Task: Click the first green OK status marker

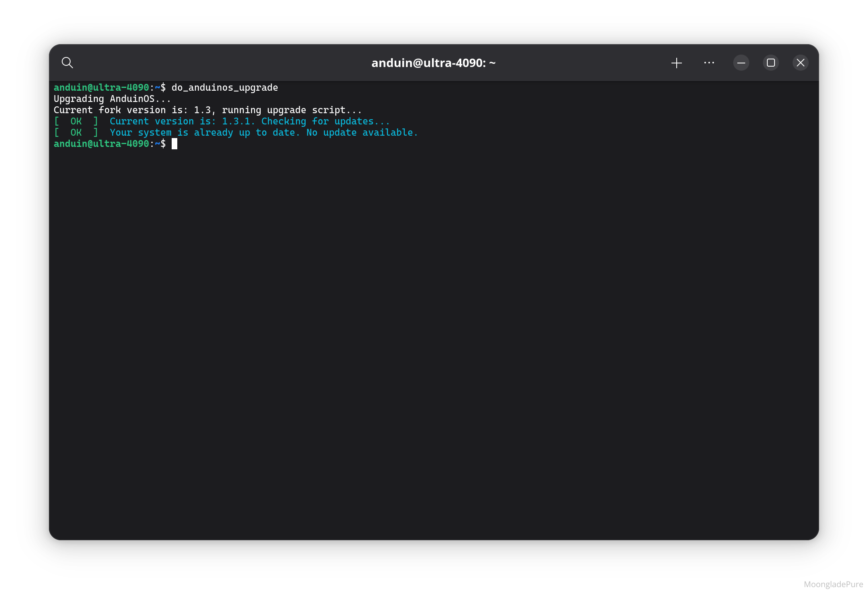Action: [x=76, y=121]
